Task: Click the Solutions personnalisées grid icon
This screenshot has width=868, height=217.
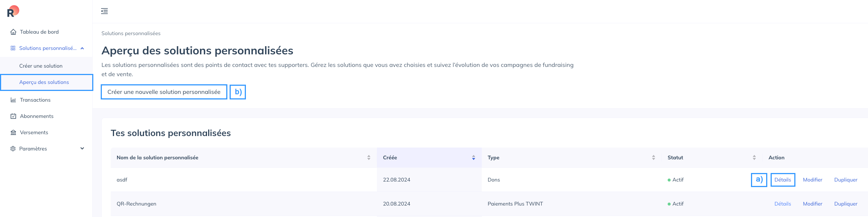Action: click(x=13, y=48)
